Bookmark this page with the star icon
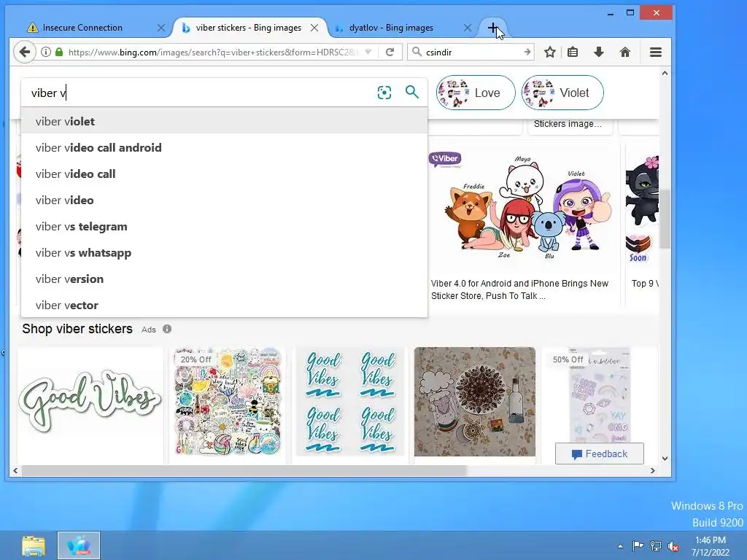This screenshot has height=560, width=747. coord(550,52)
